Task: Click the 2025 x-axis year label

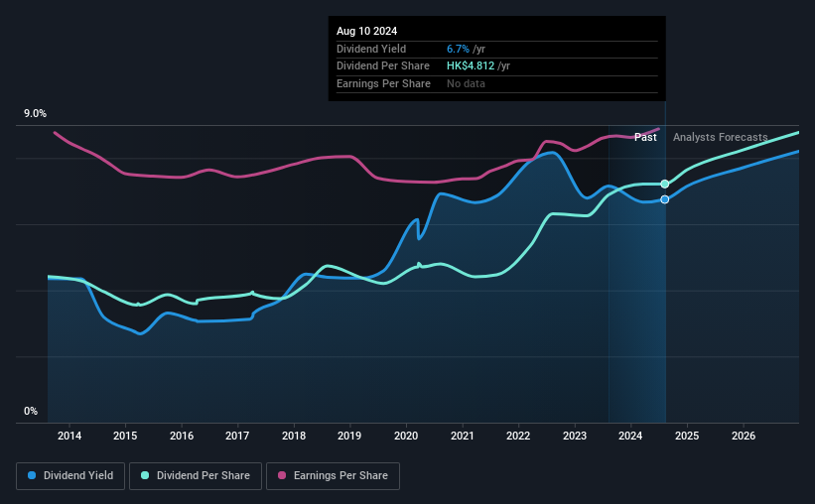Action: point(687,436)
